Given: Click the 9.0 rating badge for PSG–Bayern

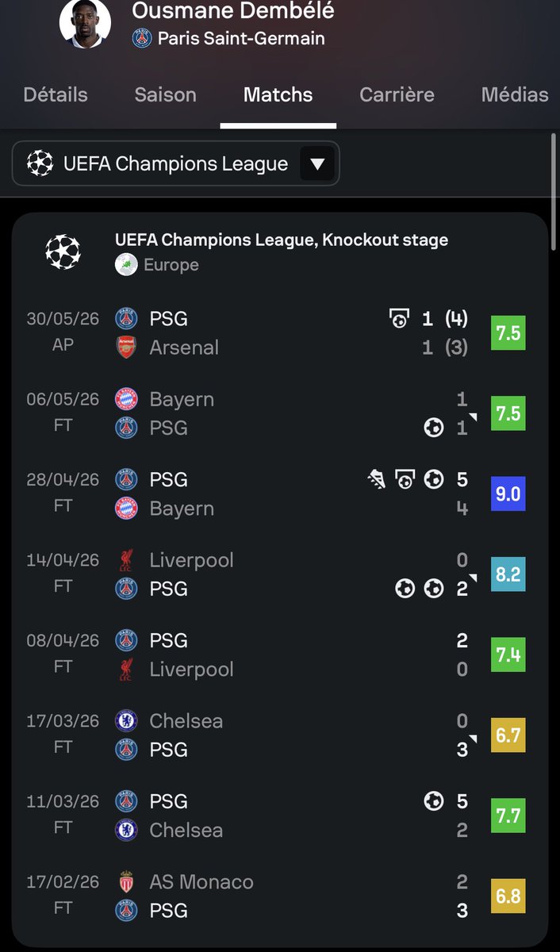Looking at the screenshot, I should pos(508,493).
